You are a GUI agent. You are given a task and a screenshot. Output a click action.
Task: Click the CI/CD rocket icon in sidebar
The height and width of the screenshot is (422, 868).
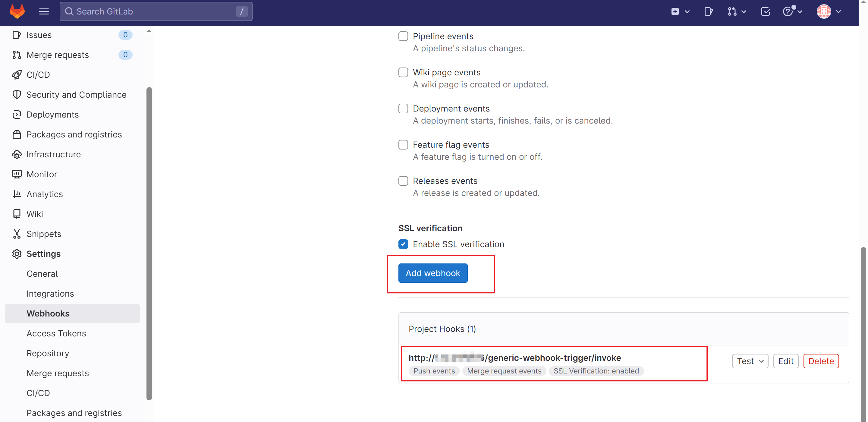click(x=17, y=74)
